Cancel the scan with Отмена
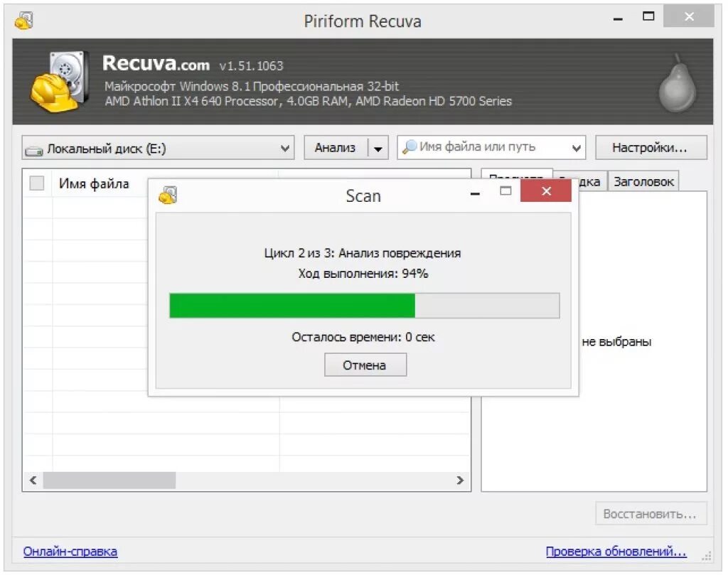Image resolution: width=728 pixels, height=575 pixels. (365, 365)
